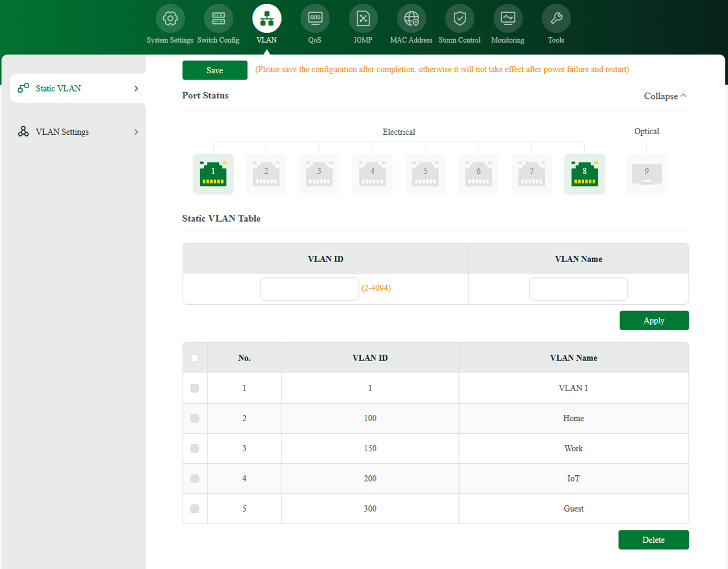Screen dimensions: 728x569
Task: Collapse the Port Status section
Action: (x=664, y=95)
